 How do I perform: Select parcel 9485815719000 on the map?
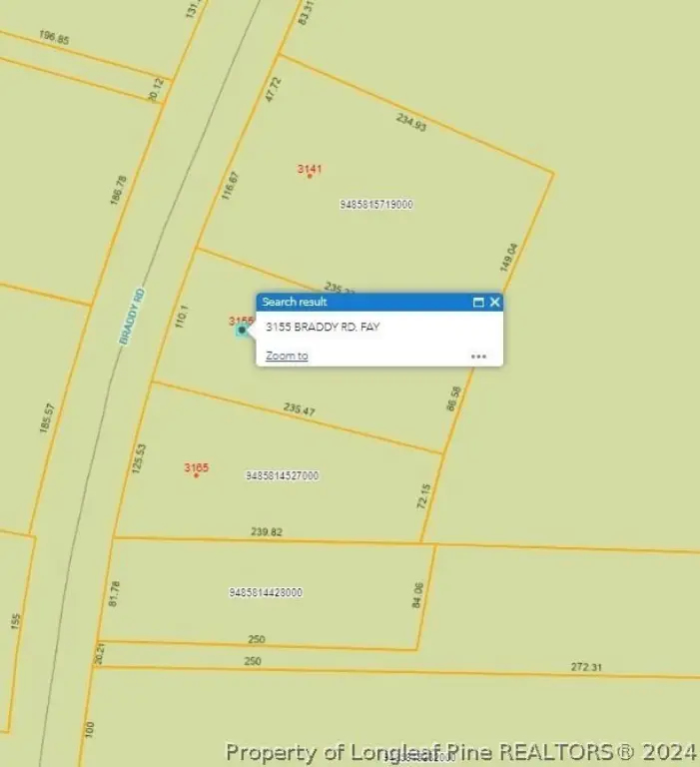tap(376, 205)
